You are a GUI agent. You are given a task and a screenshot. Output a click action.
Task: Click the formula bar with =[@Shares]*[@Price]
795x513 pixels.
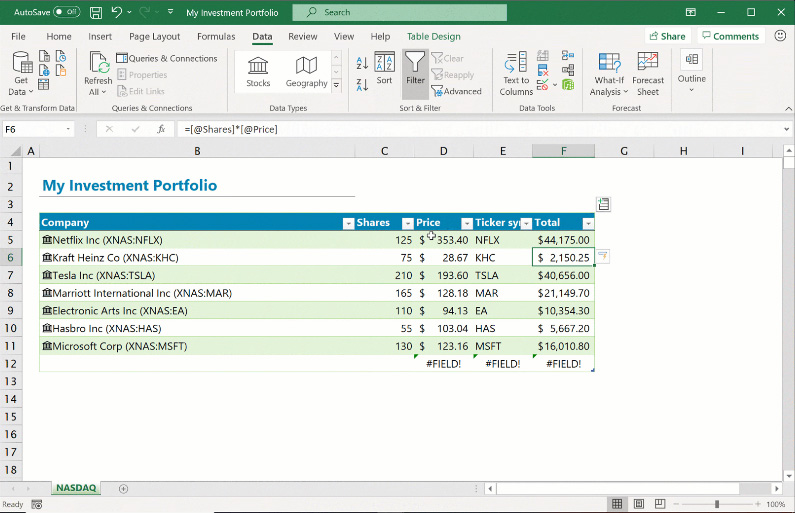pyautogui.click(x=477, y=129)
